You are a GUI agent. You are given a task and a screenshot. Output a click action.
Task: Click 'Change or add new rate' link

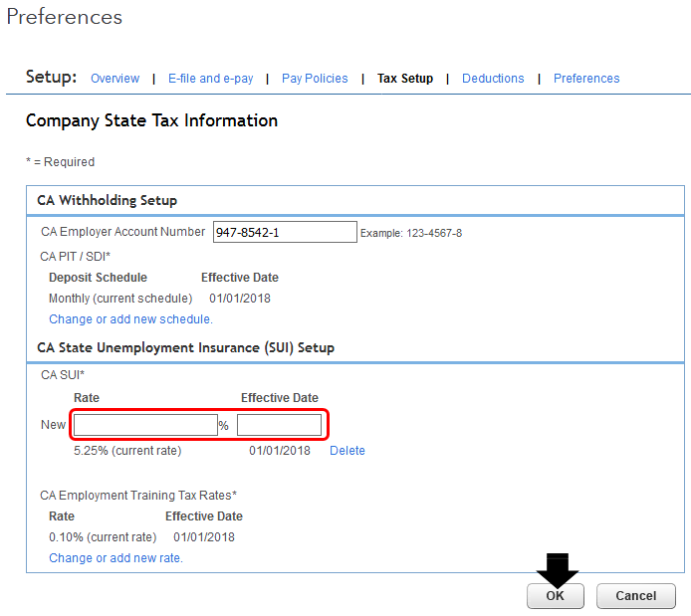(x=115, y=558)
